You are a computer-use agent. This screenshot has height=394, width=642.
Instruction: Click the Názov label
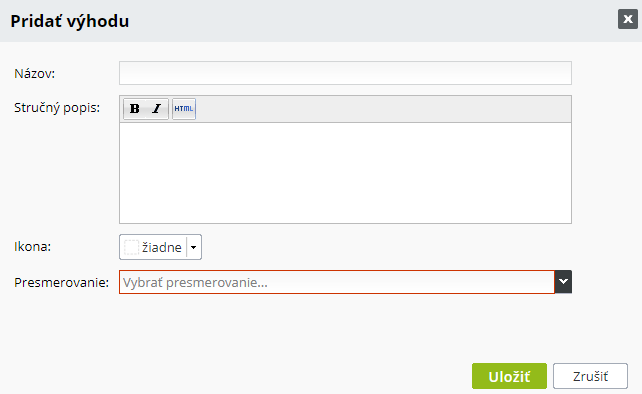coord(34,74)
